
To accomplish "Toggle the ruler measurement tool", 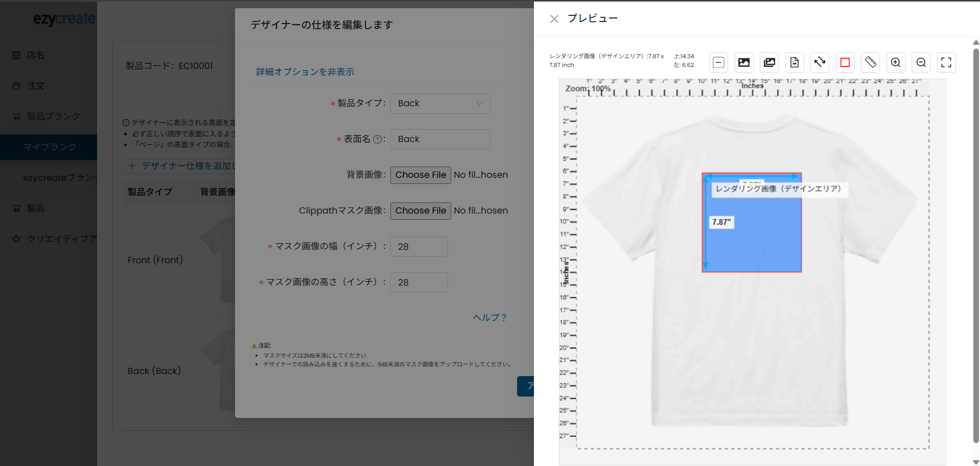I will (x=870, y=62).
